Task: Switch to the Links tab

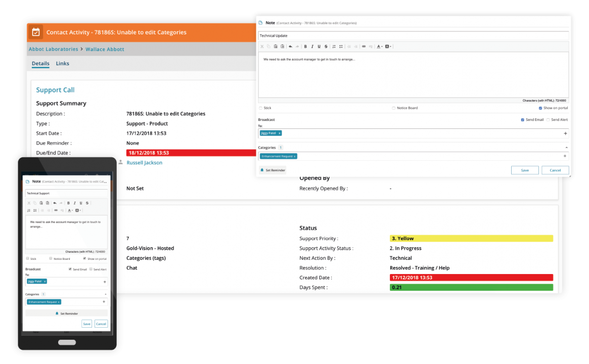Action: pyautogui.click(x=62, y=63)
